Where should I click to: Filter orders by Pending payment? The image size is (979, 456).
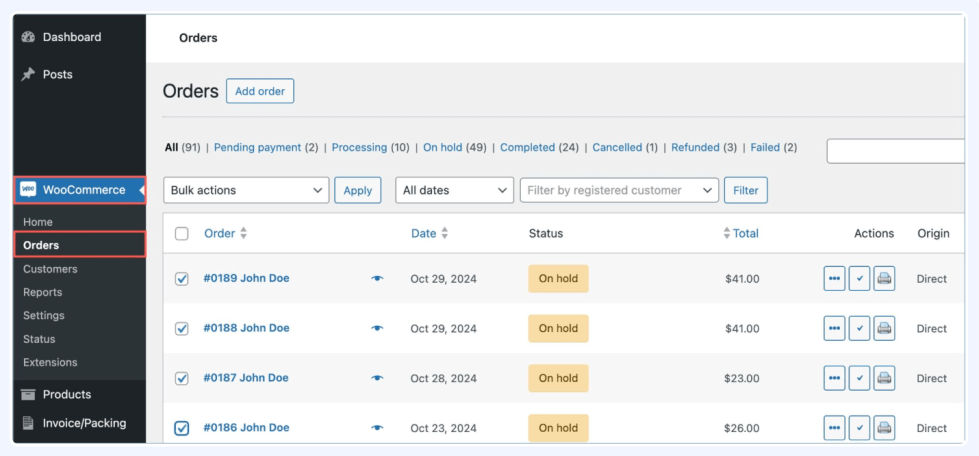pos(258,147)
